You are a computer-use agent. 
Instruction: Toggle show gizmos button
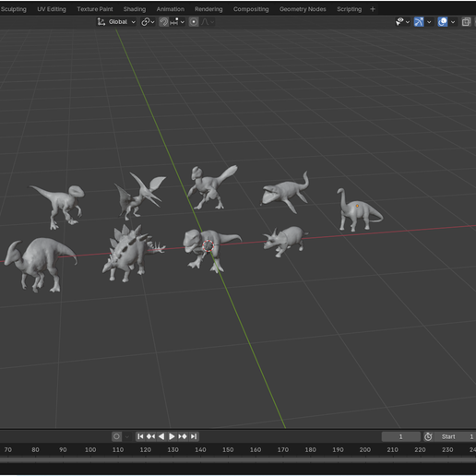[419, 22]
